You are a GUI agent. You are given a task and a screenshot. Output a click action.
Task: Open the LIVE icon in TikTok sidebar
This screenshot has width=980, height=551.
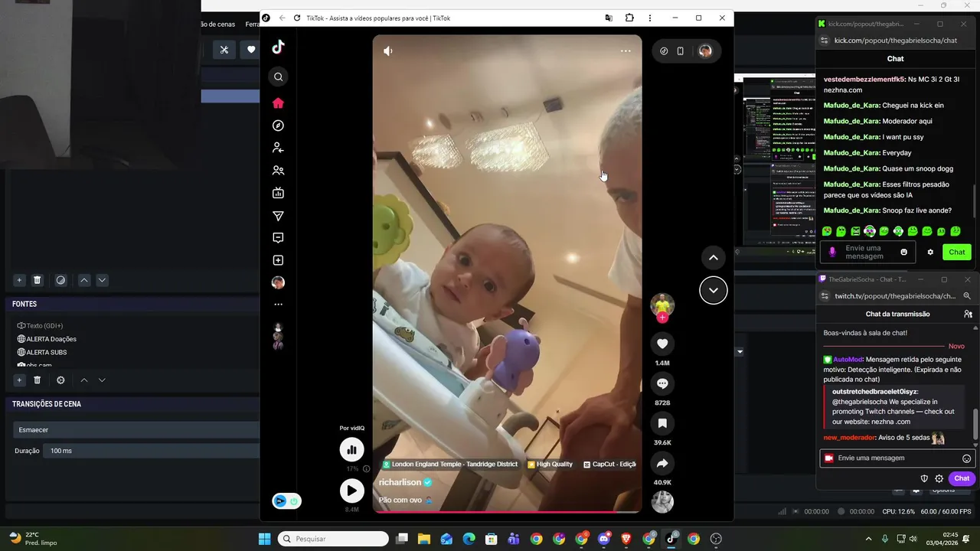pyautogui.click(x=278, y=193)
